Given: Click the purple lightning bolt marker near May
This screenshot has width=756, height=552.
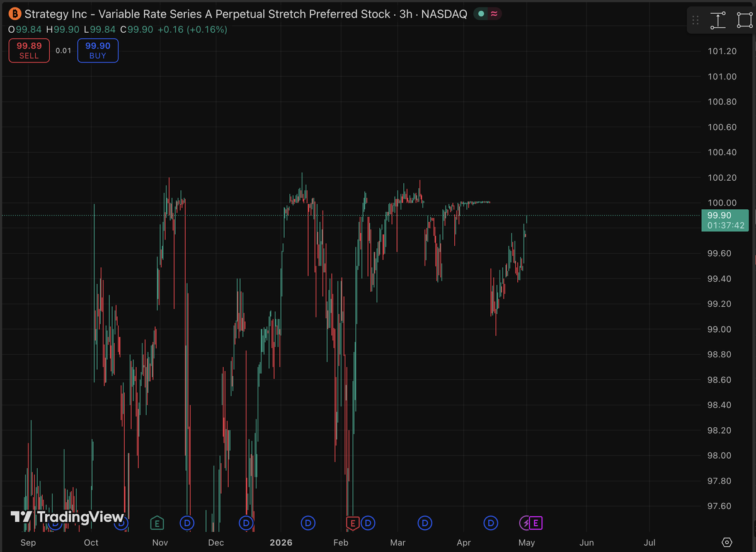Looking at the screenshot, I should (525, 522).
